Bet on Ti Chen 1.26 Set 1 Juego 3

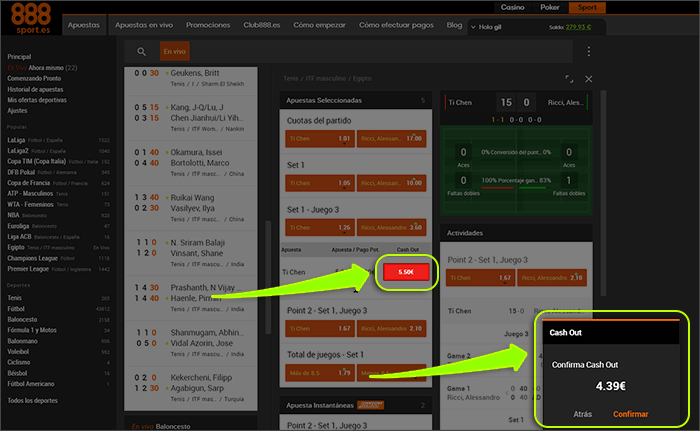pos(320,227)
